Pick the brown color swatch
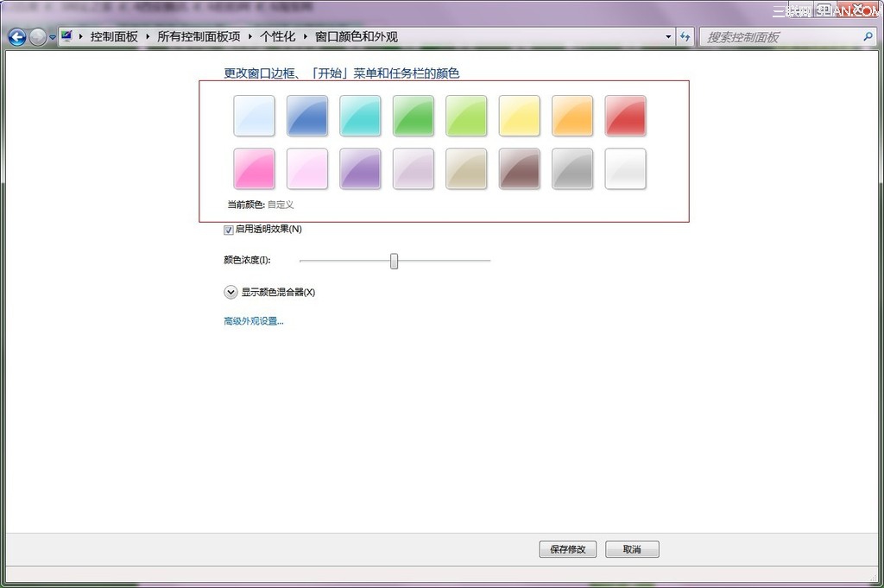 tap(519, 168)
